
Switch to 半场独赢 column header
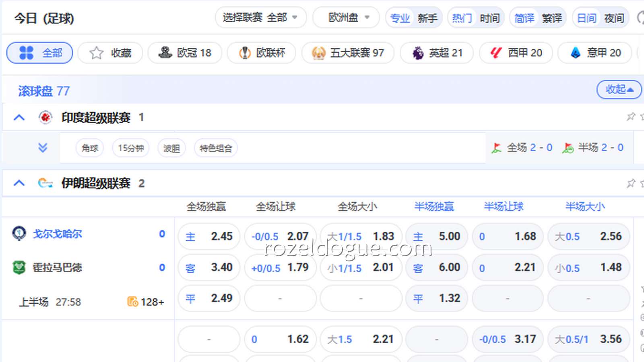click(434, 206)
